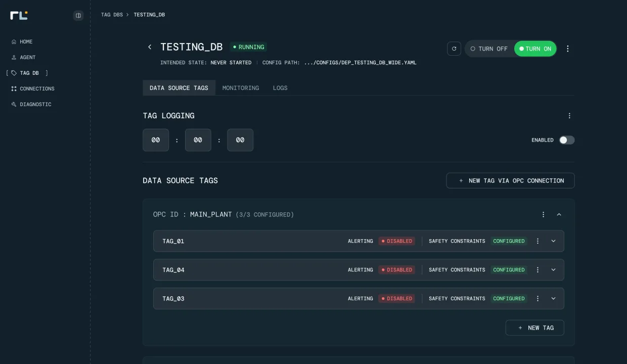Click the TAG_03 name label

(173, 299)
